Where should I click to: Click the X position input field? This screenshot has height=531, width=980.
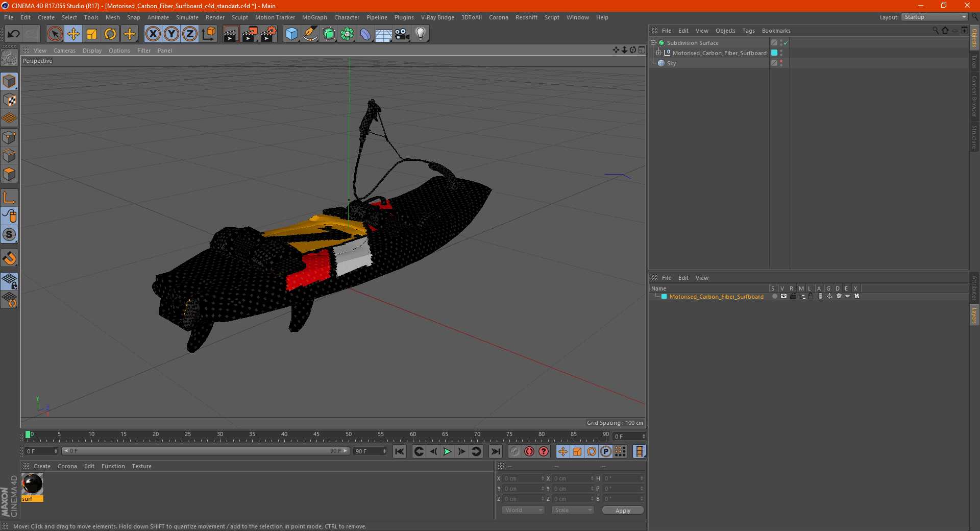[x=524, y=478]
